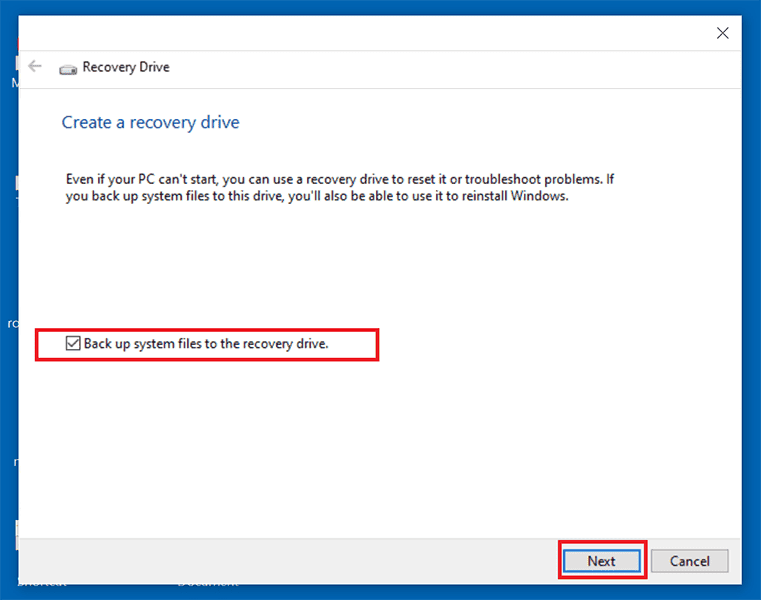Cancel the recovery drive wizard
This screenshot has width=761, height=600.
pos(690,561)
